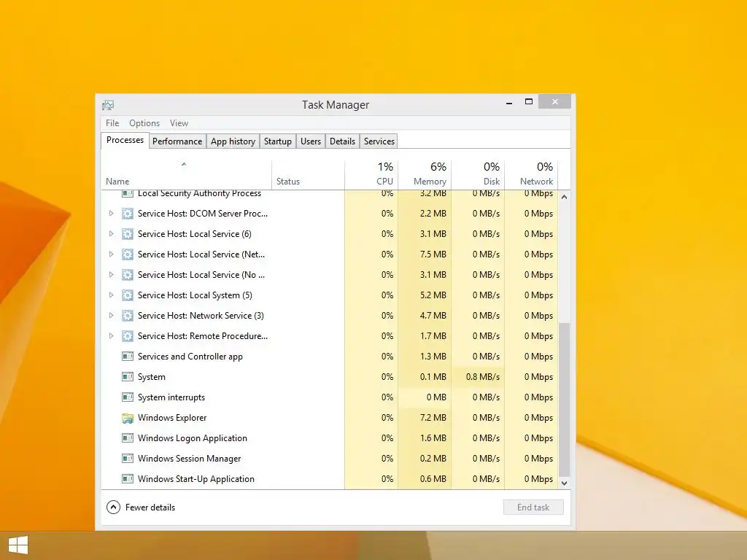Switch to the Services tab
This screenshot has height=560, width=747.
point(379,141)
